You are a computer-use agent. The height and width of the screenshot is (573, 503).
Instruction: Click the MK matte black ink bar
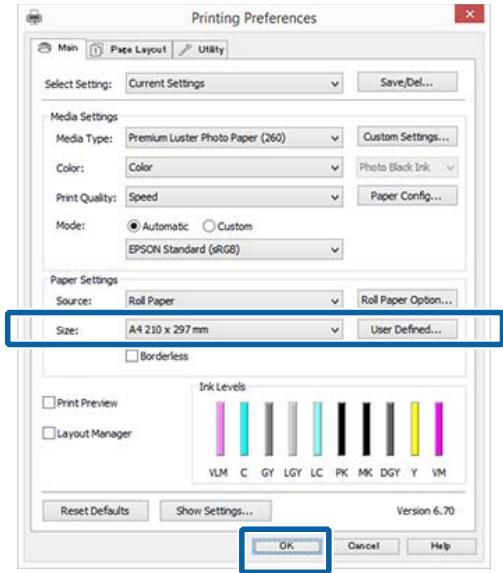(x=366, y=429)
